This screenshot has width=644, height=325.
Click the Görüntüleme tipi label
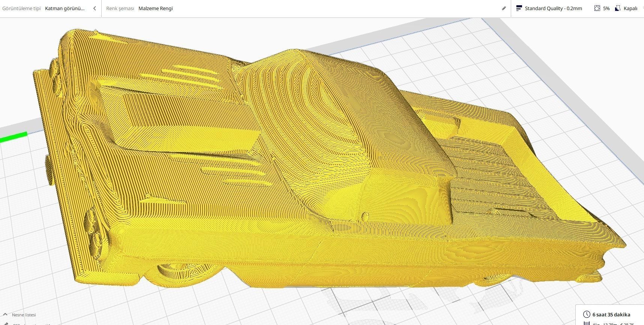[x=21, y=8]
